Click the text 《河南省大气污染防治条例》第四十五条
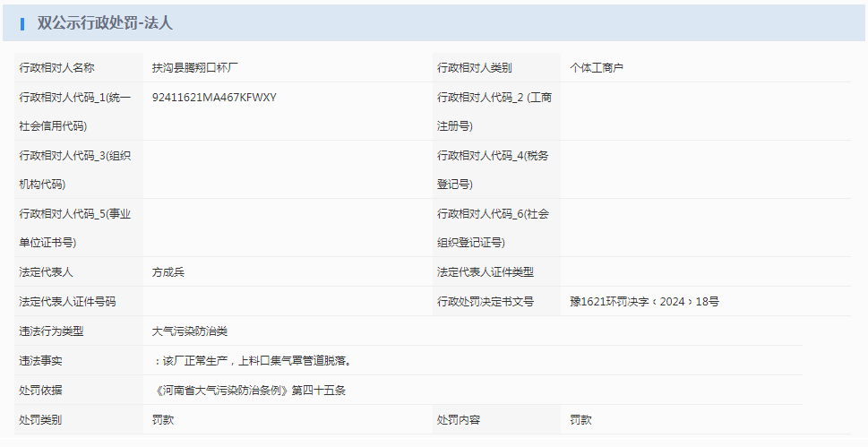868x447 pixels. [x=249, y=391]
